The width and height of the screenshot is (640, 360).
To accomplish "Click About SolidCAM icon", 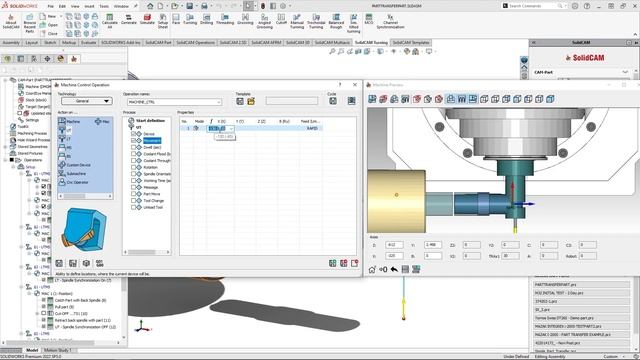I will click(11, 21).
